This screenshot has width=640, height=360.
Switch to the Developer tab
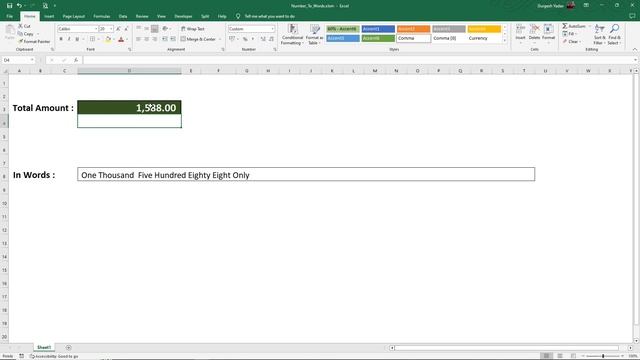183,16
